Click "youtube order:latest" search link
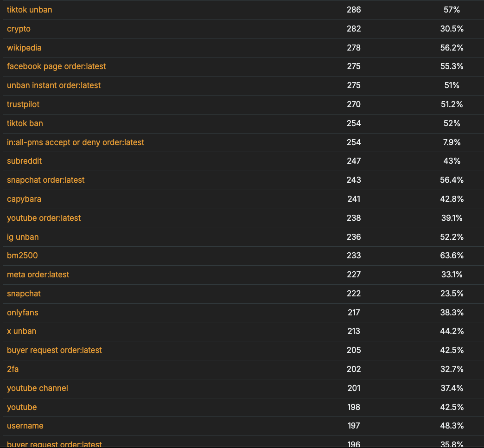 click(x=44, y=218)
